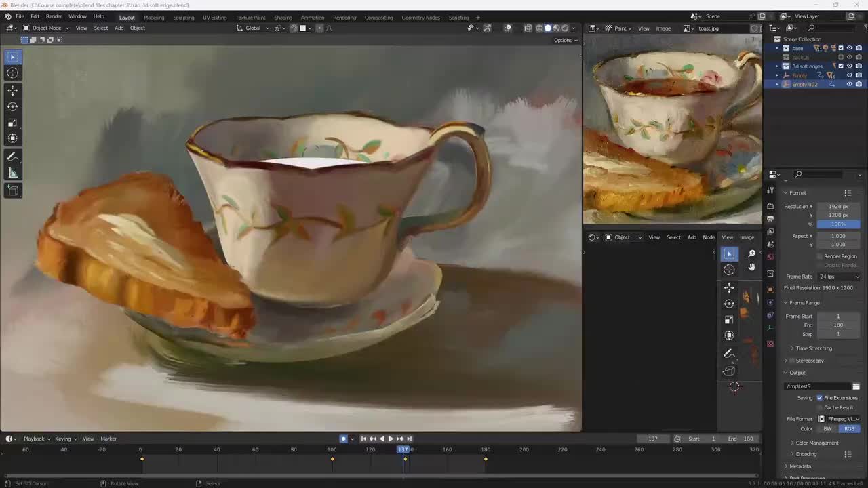
Task: Choose the Scale tool in main viewport toolbar
Action: pyautogui.click(x=12, y=123)
